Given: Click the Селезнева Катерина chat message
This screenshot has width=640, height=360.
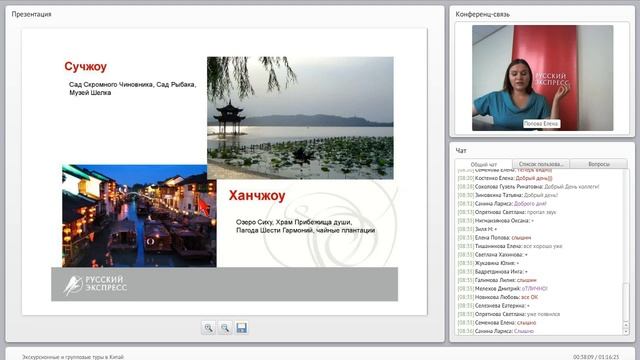Looking at the screenshot, I should pyautogui.click(x=493, y=306).
